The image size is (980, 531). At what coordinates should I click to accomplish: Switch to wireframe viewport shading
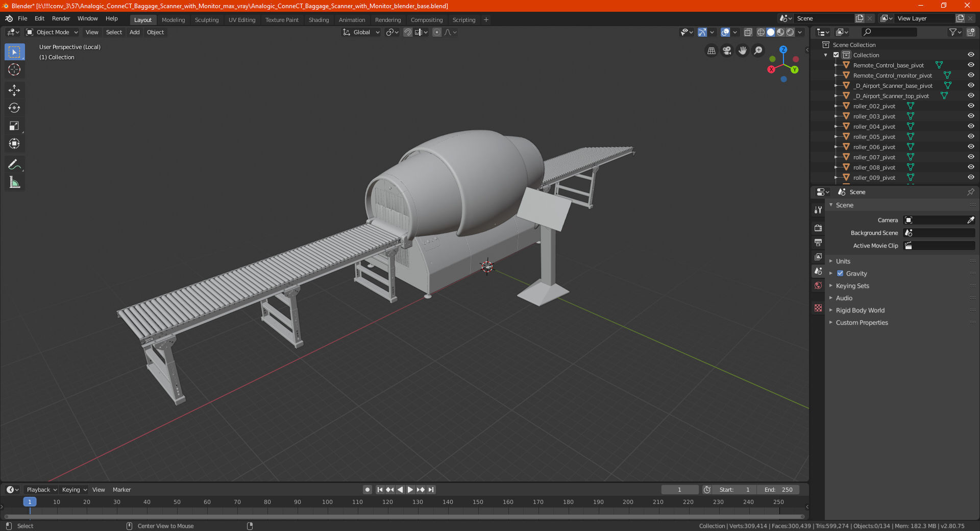761,32
